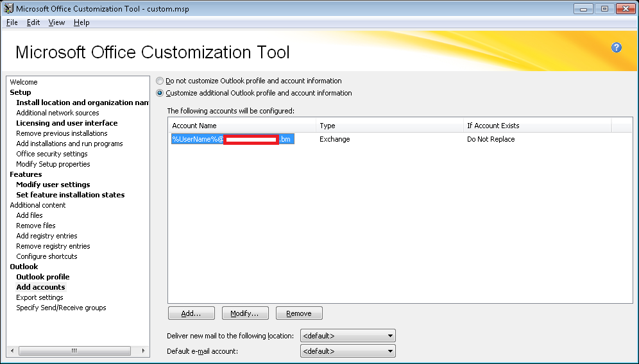The image size is (639, 364).
Task: Go to Outlook profile in sidebar
Action: click(42, 277)
